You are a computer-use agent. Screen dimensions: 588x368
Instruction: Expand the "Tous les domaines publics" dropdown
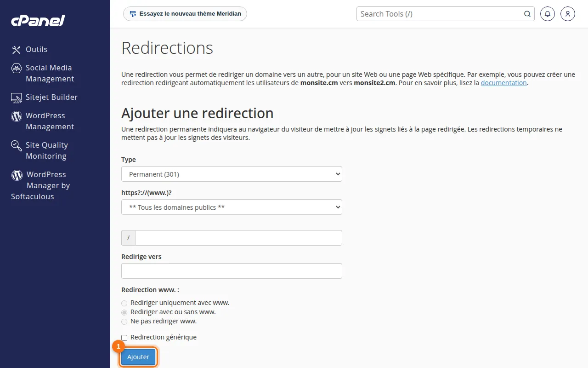[x=232, y=207]
